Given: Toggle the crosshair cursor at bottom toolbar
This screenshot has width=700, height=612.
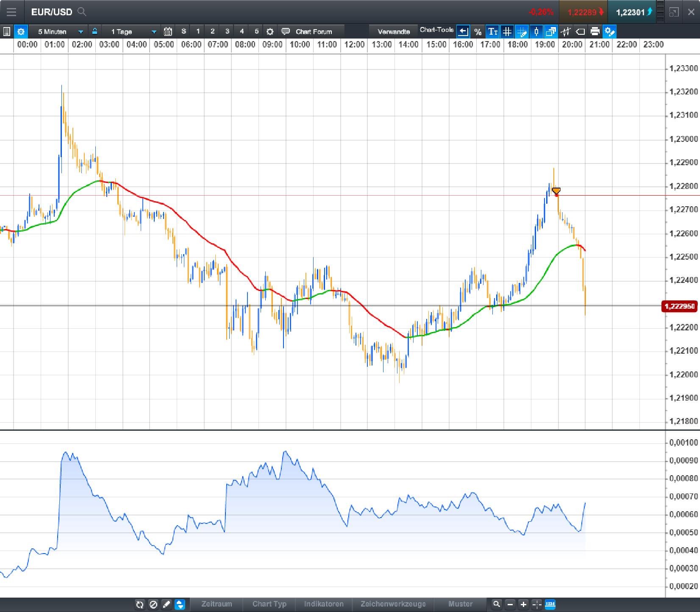Looking at the screenshot, I should [536, 604].
